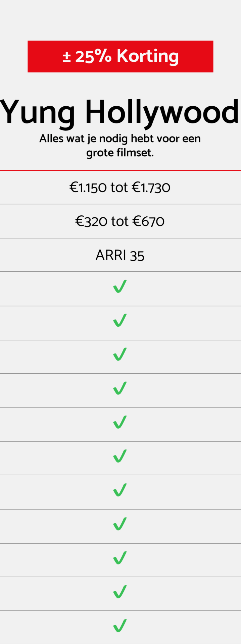
Task: Click the eighth green checkmark in the list
Action: point(120,524)
